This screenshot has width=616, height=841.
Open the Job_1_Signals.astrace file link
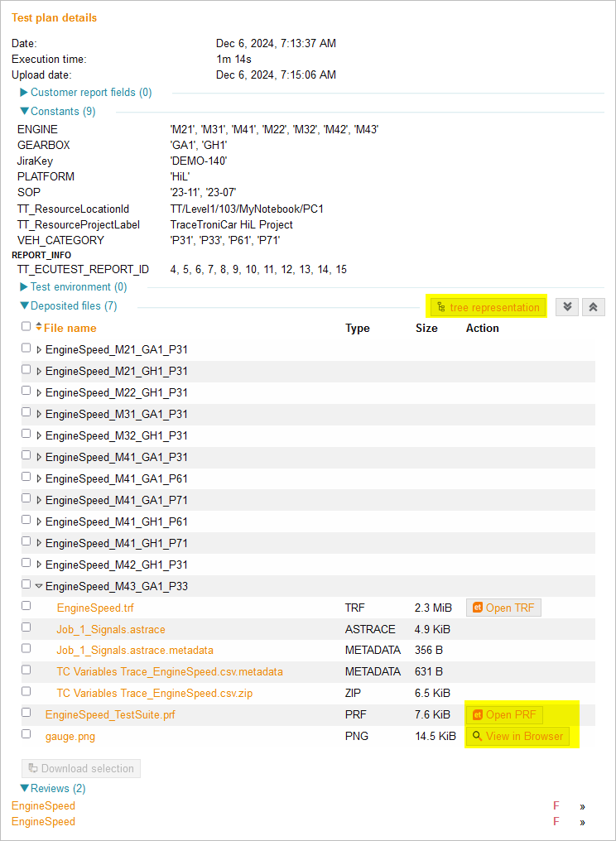click(x=111, y=629)
